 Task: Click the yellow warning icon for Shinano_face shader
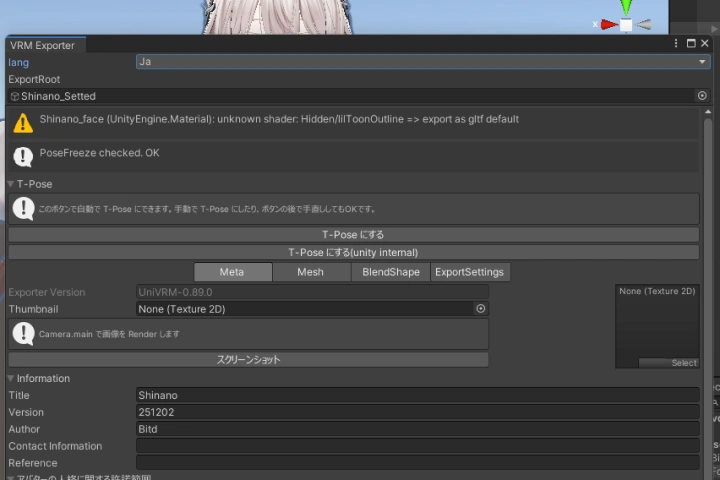tap(23, 123)
